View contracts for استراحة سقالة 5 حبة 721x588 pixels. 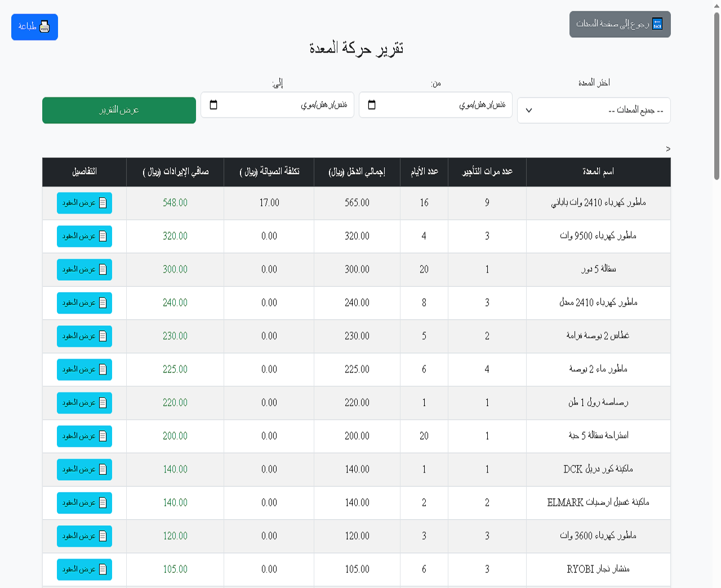point(84,436)
